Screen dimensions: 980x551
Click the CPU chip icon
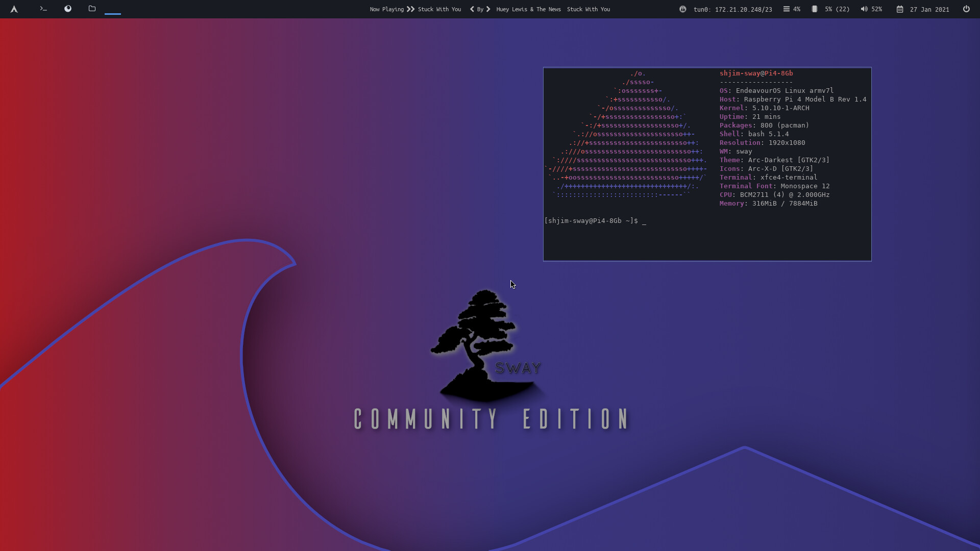[815, 9]
